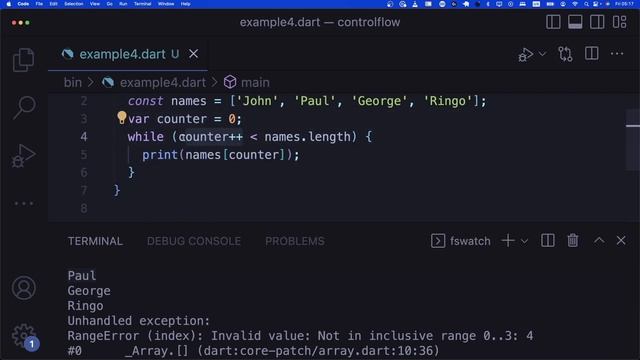Toggle the secondary side bar layout icon

(x=597, y=22)
